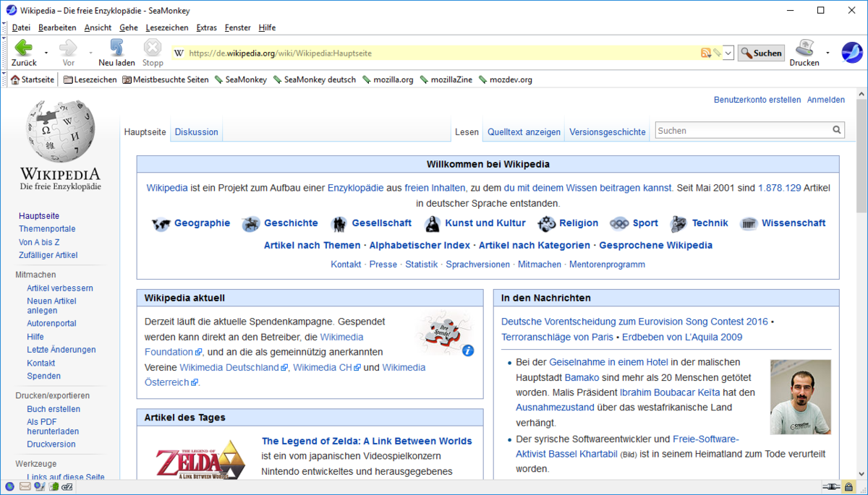
Task: Click the SeaMonkey throbber logo
Action: (851, 52)
